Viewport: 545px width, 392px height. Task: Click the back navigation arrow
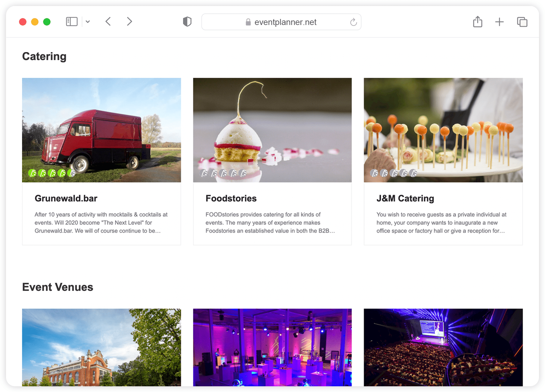[108, 21]
